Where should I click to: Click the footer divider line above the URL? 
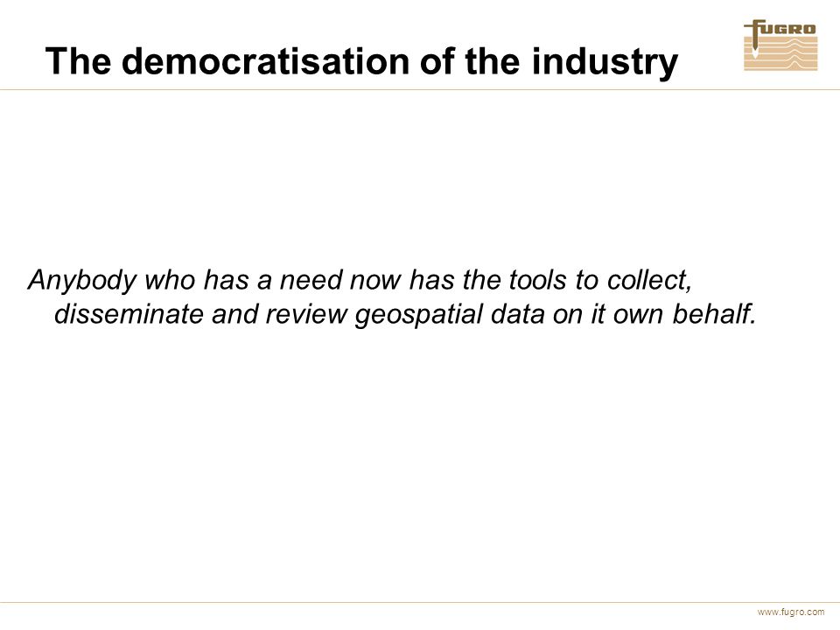tap(420, 603)
